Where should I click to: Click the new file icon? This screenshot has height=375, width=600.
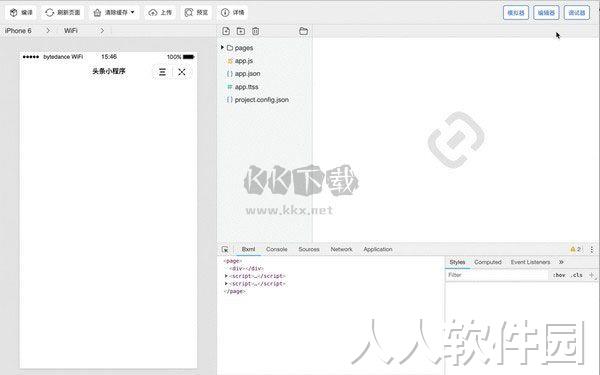coord(226,31)
